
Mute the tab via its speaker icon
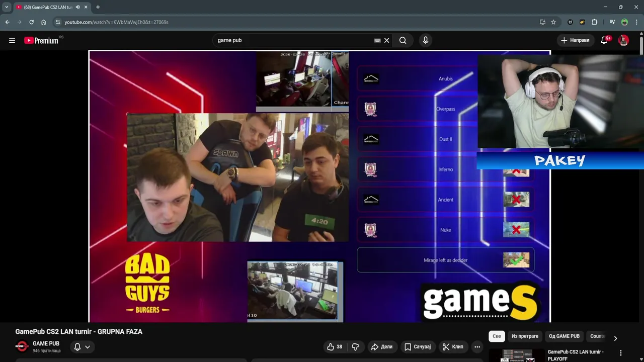[x=77, y=7]
